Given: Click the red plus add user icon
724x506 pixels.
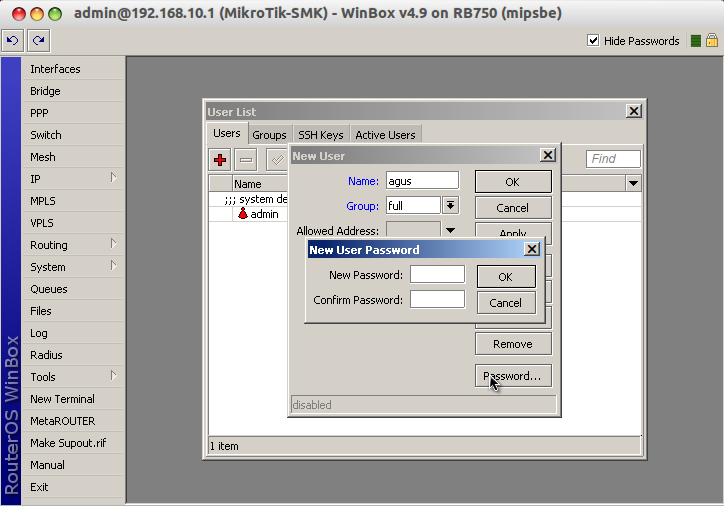Looking at the screenshot, I should [220, 160].
